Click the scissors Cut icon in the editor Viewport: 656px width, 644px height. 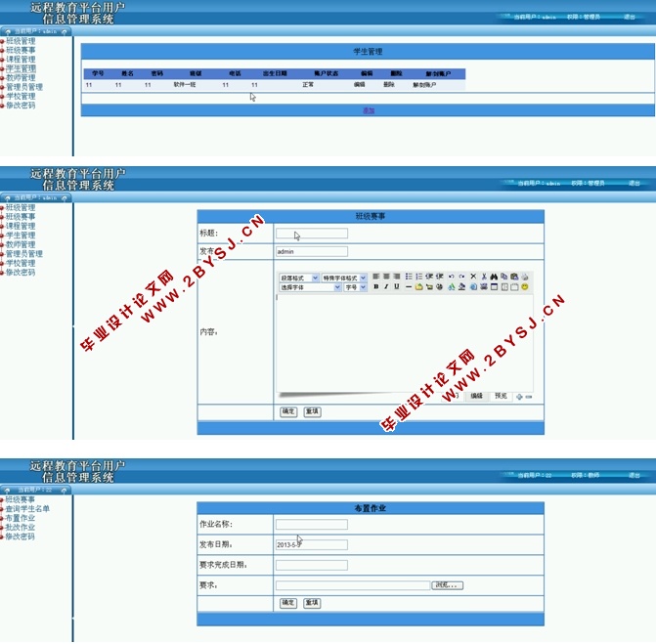coord(484,277)
